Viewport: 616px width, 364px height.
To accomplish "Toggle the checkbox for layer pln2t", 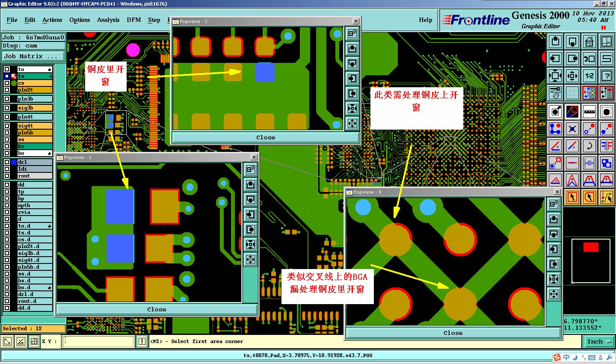I will coord(7,90).
